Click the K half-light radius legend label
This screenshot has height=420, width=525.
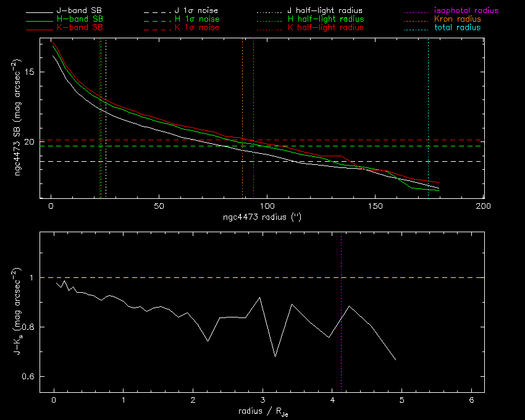click(x=325, y=28)
